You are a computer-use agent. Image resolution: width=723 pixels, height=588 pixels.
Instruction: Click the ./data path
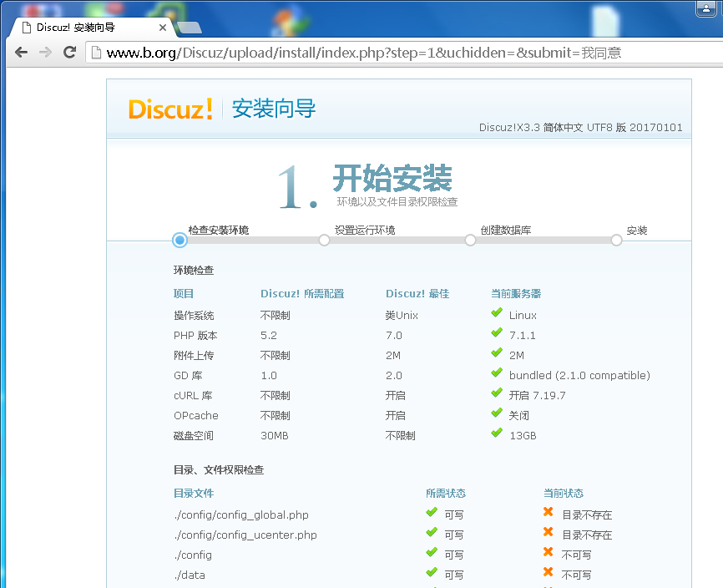190,575
